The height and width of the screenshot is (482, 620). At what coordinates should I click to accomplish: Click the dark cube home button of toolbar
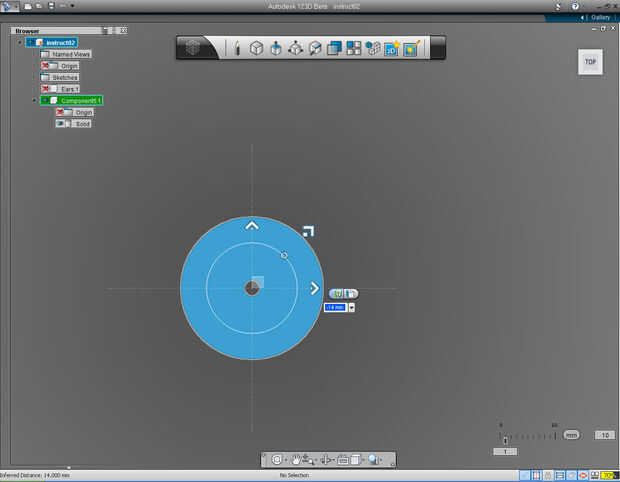(193, 48)
